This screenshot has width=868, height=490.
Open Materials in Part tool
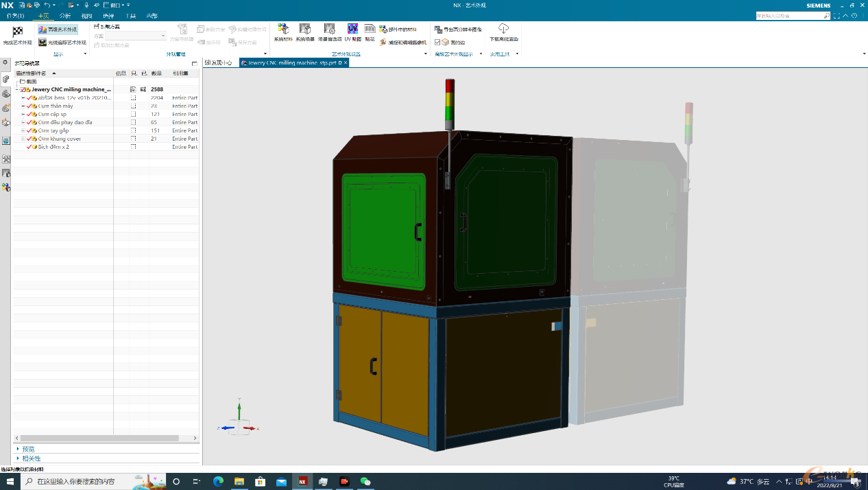(x=398, y=30)
